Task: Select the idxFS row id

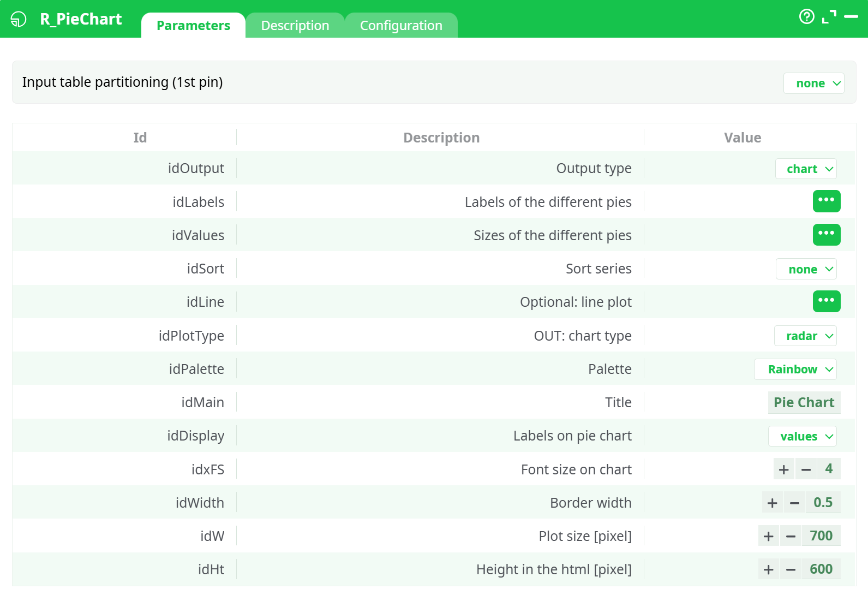Action: coord(208,469)
